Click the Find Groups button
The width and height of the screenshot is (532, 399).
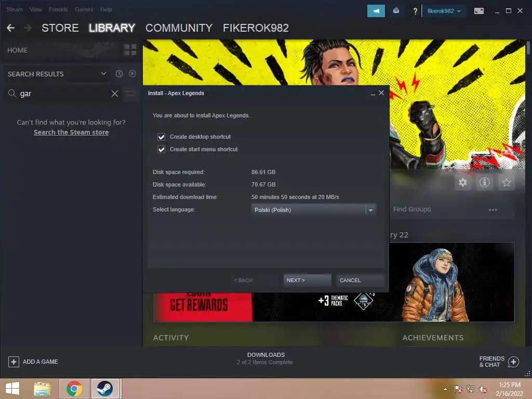pyautogui.click(x=412, y=209)
